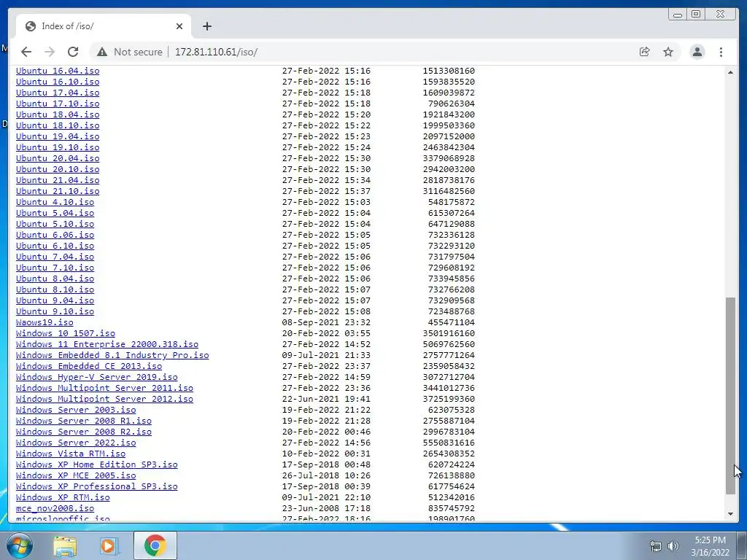Click the Ubuntu 19.10.iso link

click(x=58, y=147)
